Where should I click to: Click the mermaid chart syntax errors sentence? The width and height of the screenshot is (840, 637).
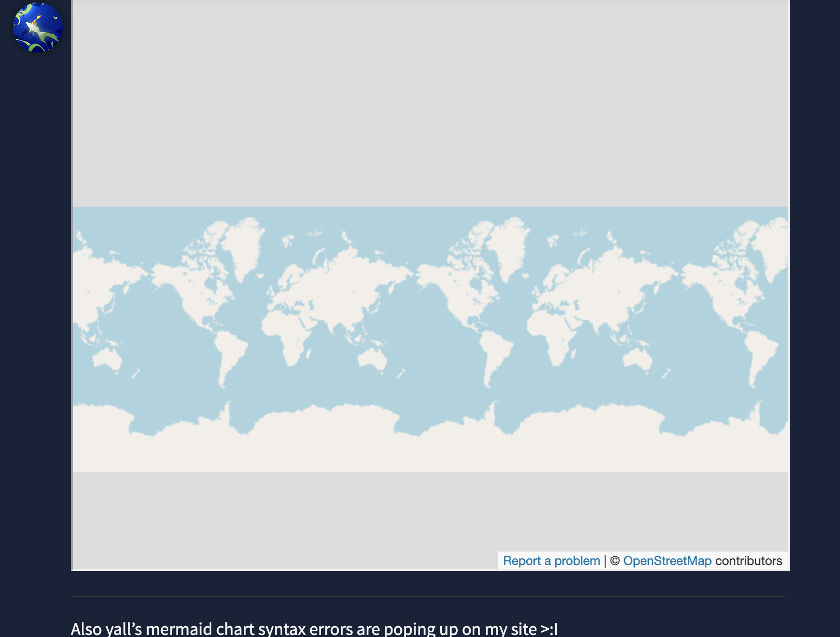314,629
